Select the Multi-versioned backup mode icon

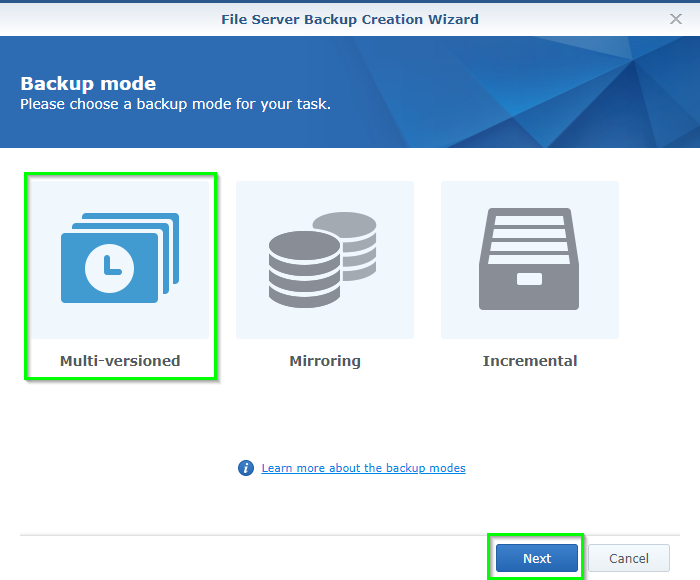pos(120,258)
